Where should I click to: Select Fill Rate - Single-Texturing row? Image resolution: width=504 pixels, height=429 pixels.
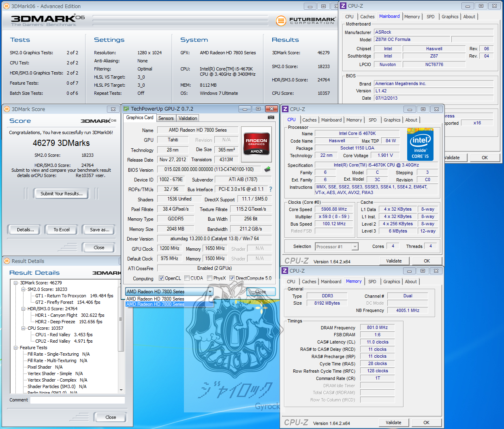(x=58, y=354)
